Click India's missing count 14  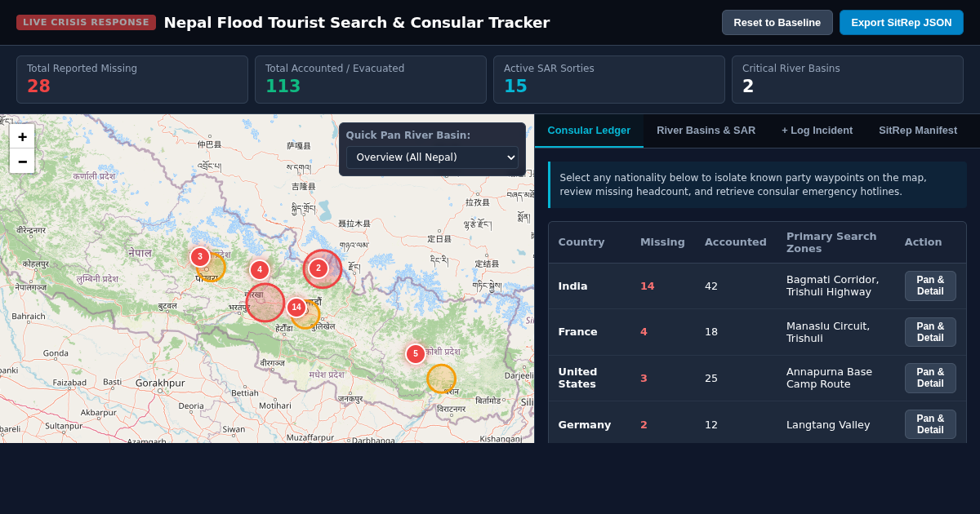click(x=648, y=286)
